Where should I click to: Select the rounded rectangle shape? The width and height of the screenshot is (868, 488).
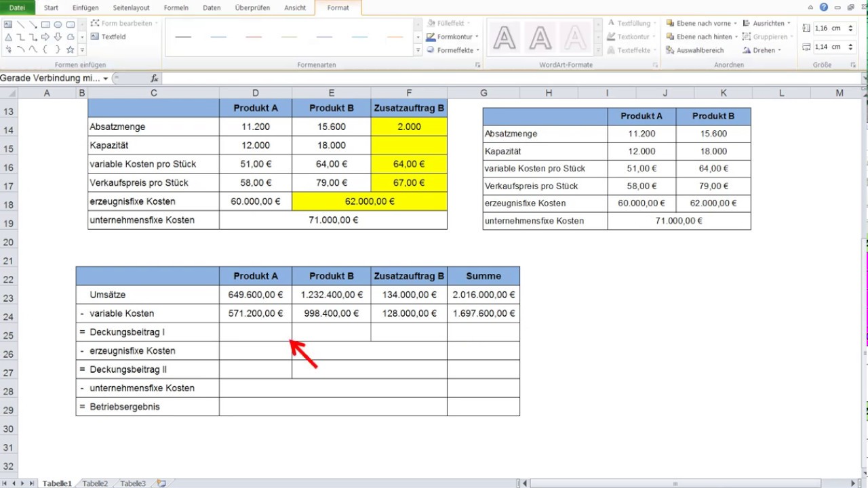(70, 24)
